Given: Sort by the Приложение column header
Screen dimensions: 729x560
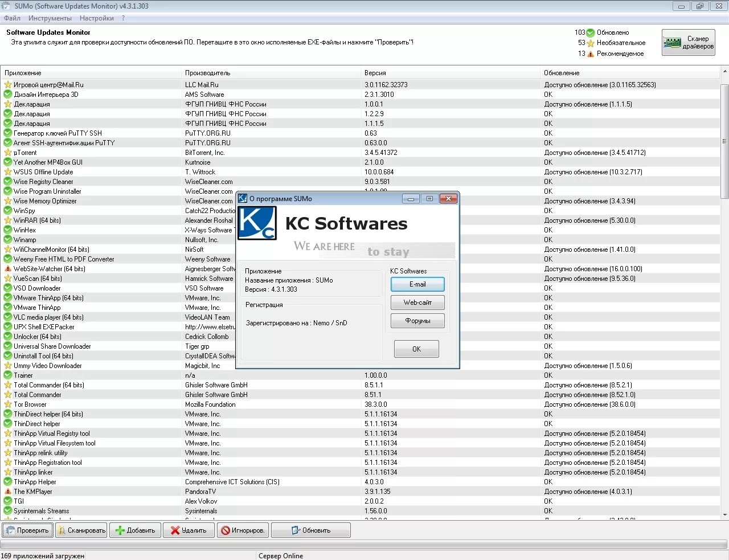Looking at the screenshot, I should [x=91, y=73].
